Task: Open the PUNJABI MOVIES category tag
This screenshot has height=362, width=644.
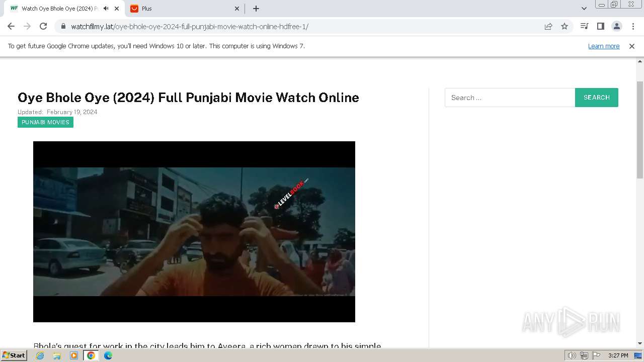Action: click(x=45, y=122)
